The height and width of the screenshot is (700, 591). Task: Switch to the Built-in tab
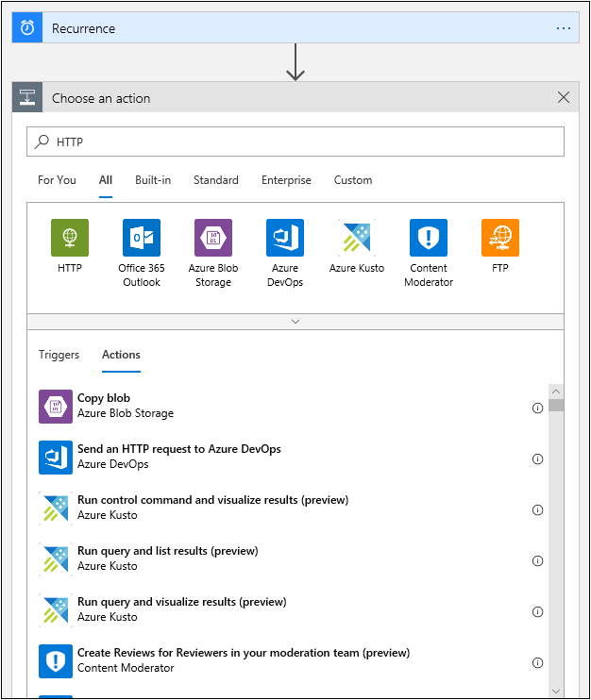[153, 180]
